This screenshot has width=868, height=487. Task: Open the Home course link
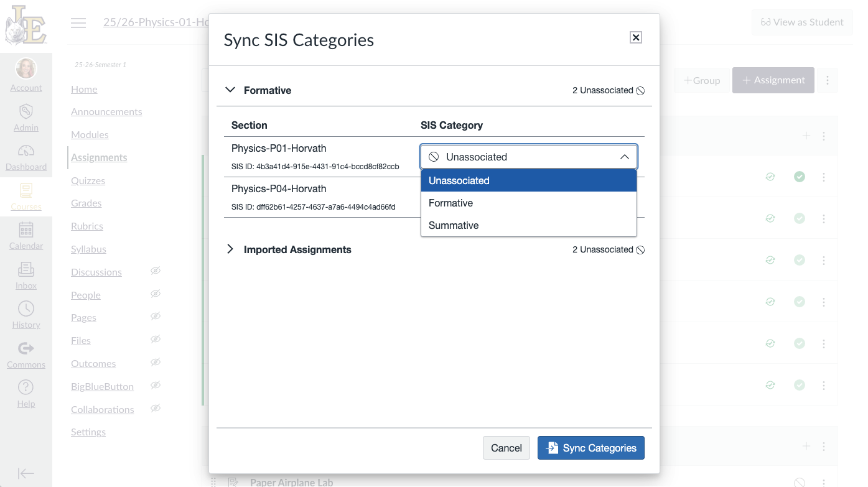tap(84, 89)
